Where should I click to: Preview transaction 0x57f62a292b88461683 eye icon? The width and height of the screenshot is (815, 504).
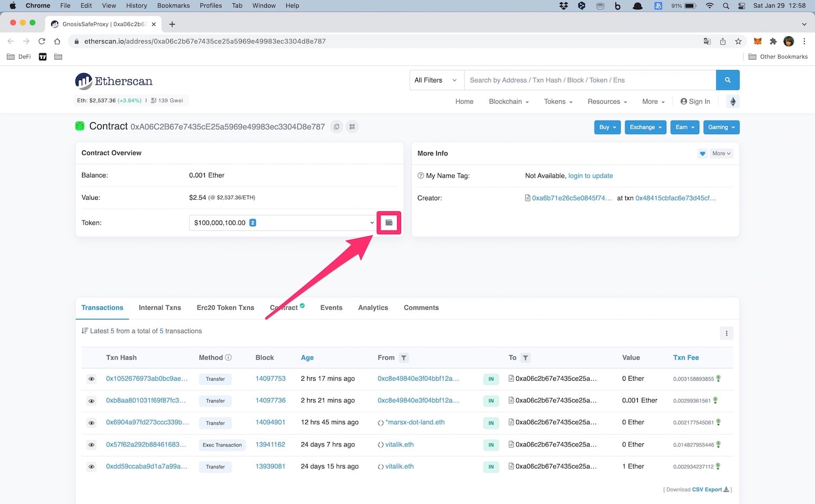pyautogui.click(x=91, y=445)
